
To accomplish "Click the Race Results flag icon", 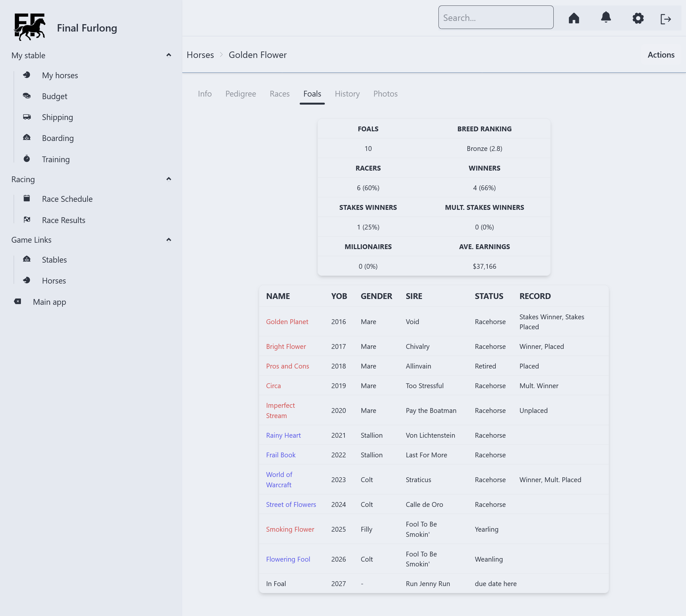I will point(27,220).
